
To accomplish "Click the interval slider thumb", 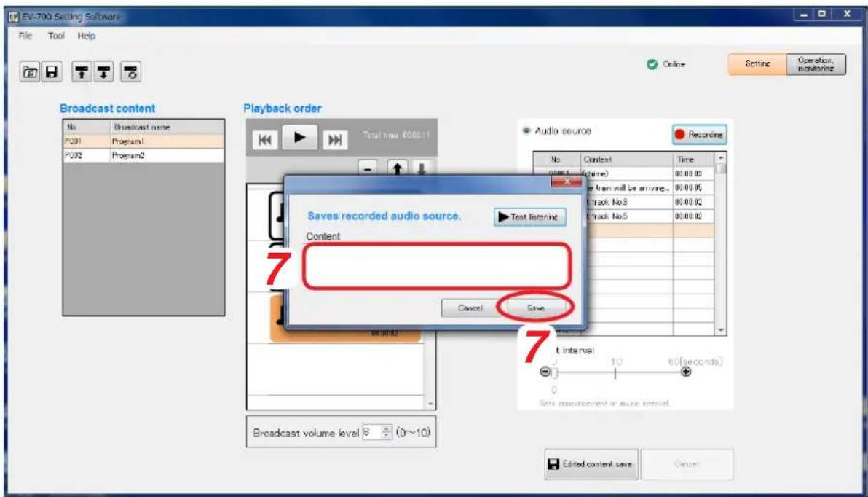I will coord(554,372).
